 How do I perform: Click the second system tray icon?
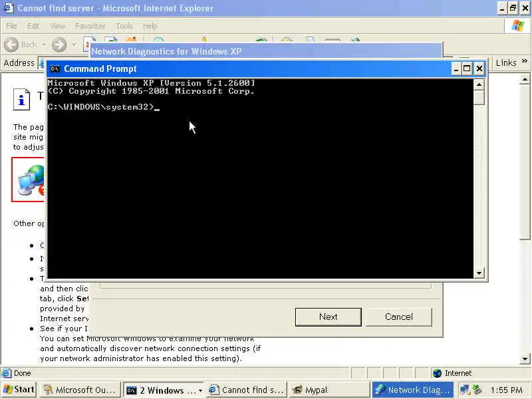point(477,390)
